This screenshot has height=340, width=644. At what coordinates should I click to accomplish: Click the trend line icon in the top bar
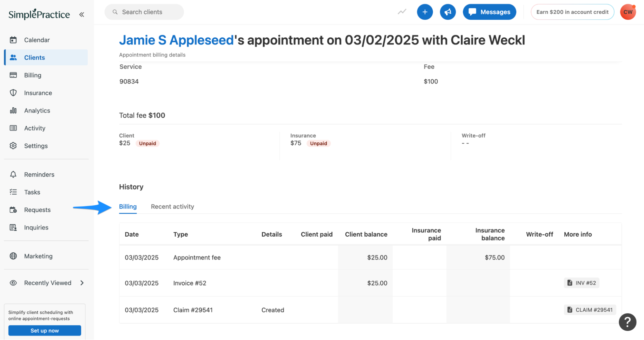[x=402, y=12]
